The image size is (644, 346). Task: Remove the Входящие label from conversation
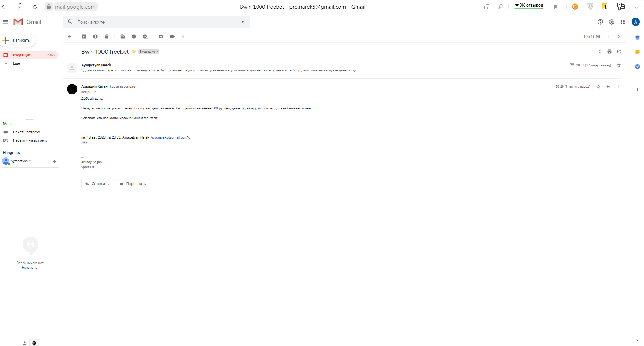[157, 52]
